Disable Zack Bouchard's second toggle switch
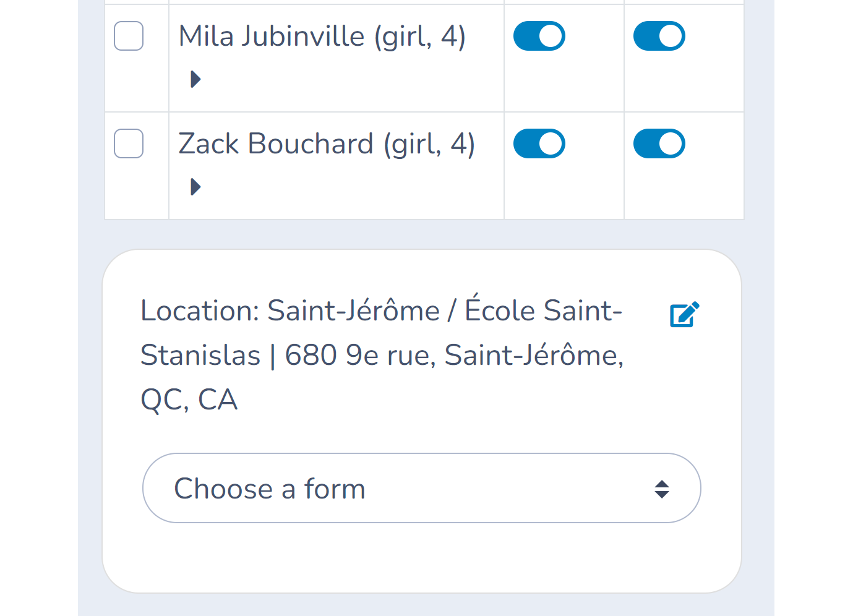Screen dimensions: 866x616 [659, 143]
